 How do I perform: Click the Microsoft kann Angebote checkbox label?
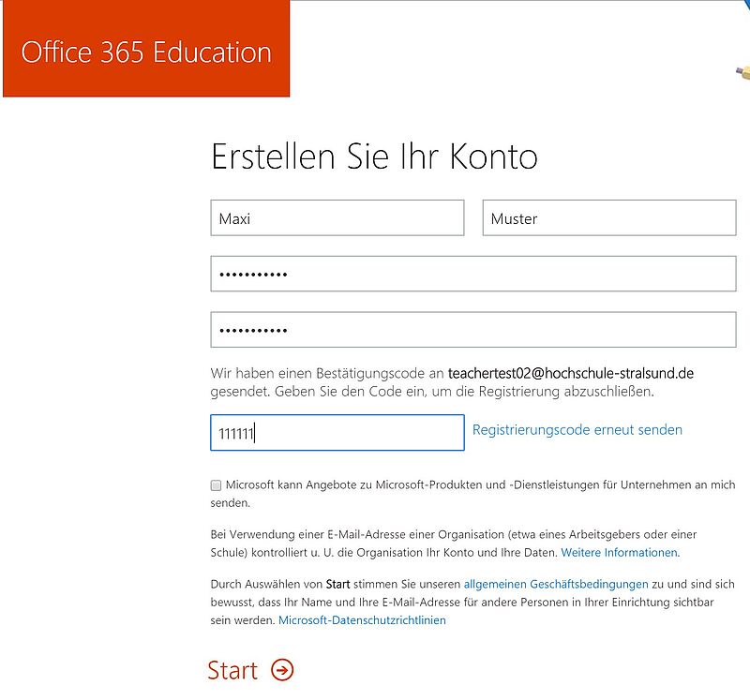478,485
